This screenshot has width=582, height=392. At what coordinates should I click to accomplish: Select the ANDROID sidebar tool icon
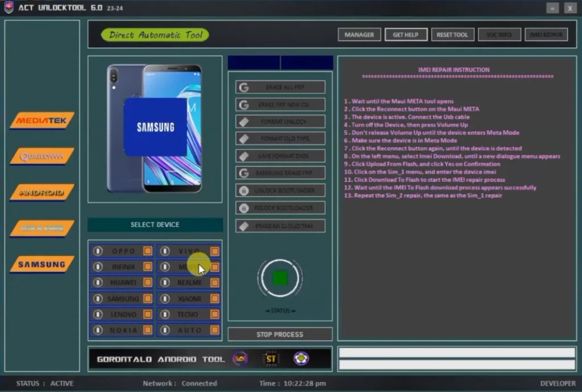tap(41, 193)
